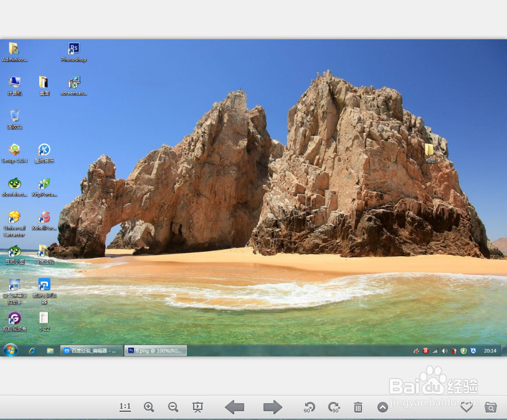Select the Recycle Bin desktop icon
This screenshot has height=420, width=507.
pos(14,120)
